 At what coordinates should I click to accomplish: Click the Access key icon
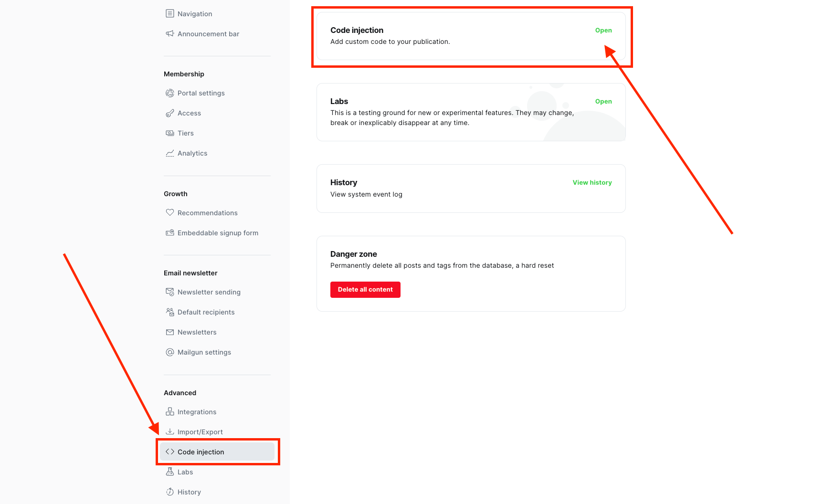coord(169,113)
